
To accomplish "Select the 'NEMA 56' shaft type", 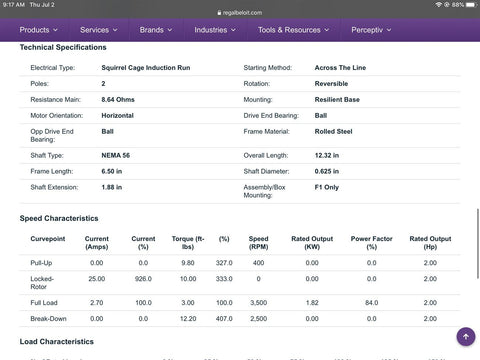I will pos(116,155).
